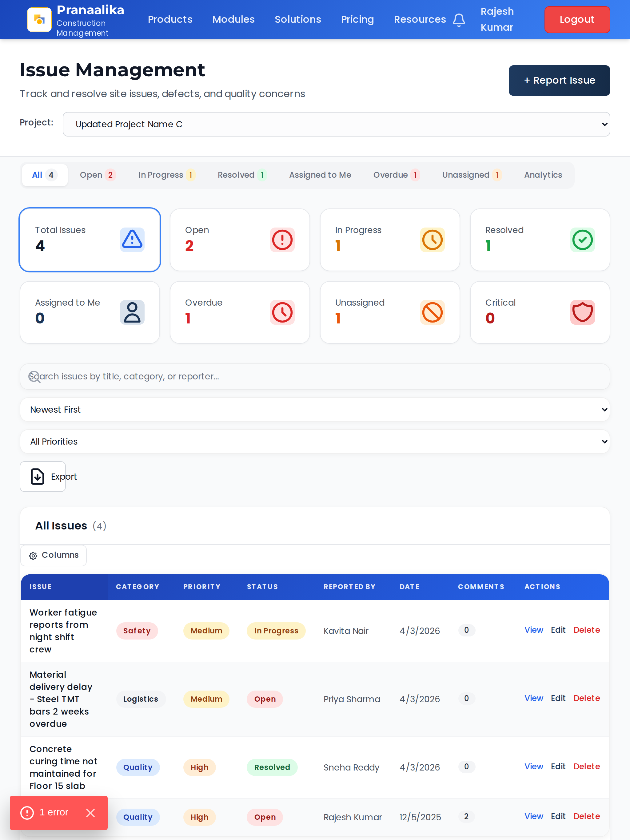The height and width of the screenshot is (840, 630).
Task: Select the All issues tab
Action: (x=45, y=175)
